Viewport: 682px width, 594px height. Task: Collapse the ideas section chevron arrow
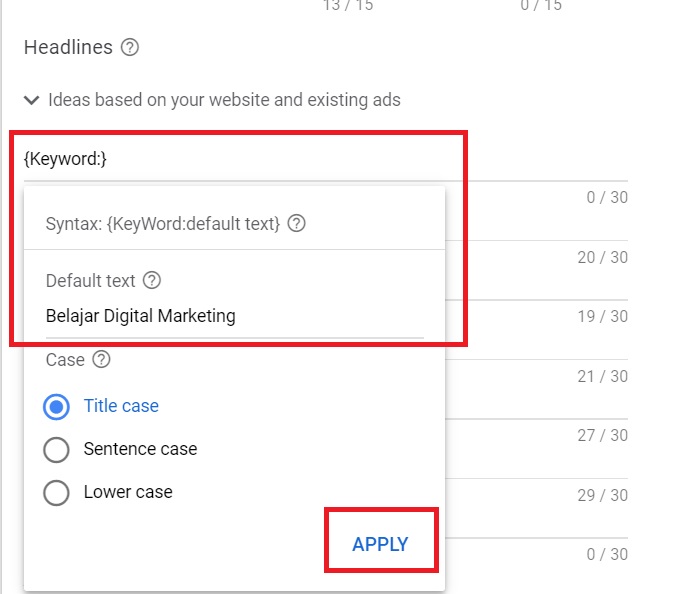[31, 100]
